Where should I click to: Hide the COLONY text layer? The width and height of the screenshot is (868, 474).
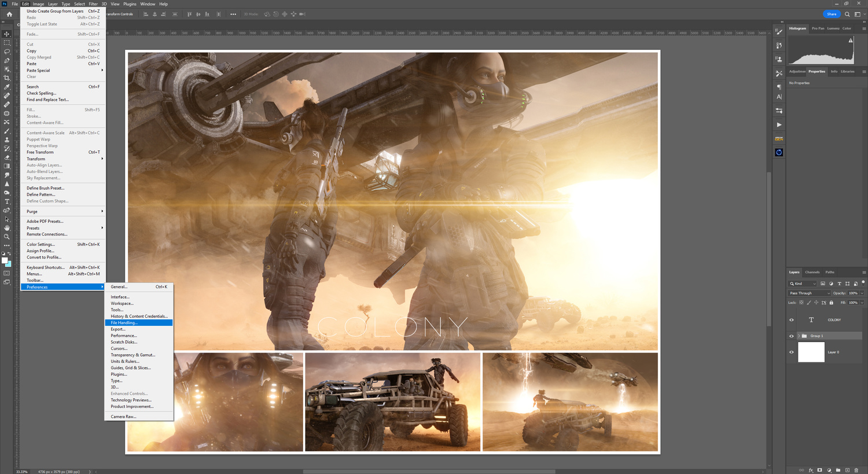point(792,320)
